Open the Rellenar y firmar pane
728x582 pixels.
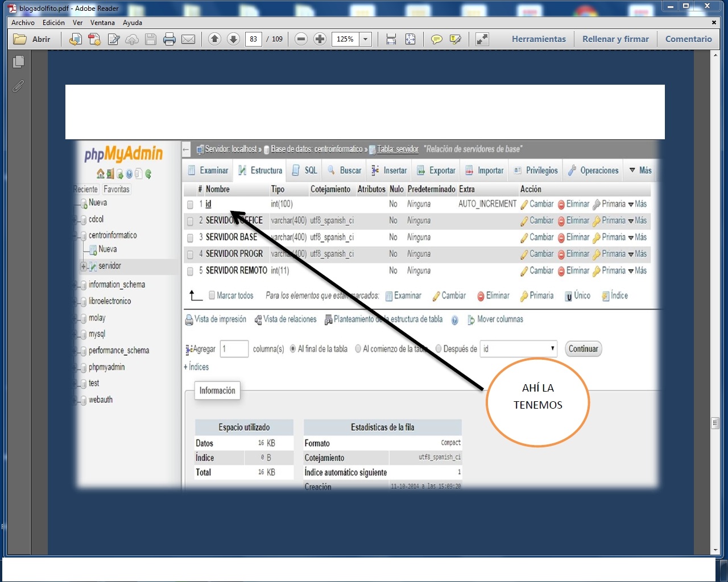coord(615,39)
